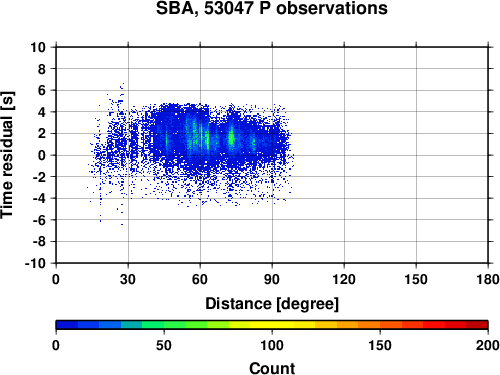Click the y-axis tick label '10'
This screenshot has width=500, height=375.
click(x=38, y=47)
